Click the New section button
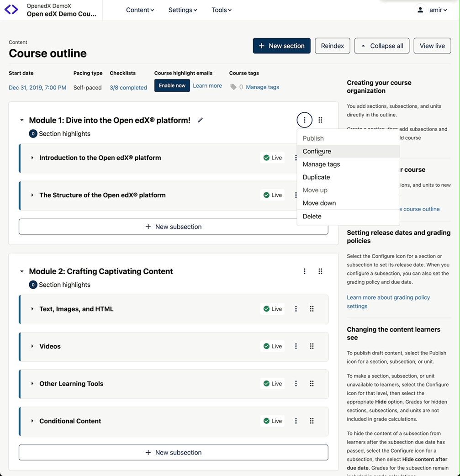The image size is (460, 476). tap(281, 46)
